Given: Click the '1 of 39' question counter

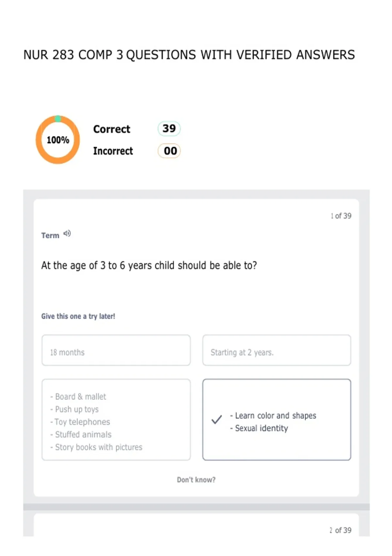Looking at the screenshot, I should coord(341,216).
